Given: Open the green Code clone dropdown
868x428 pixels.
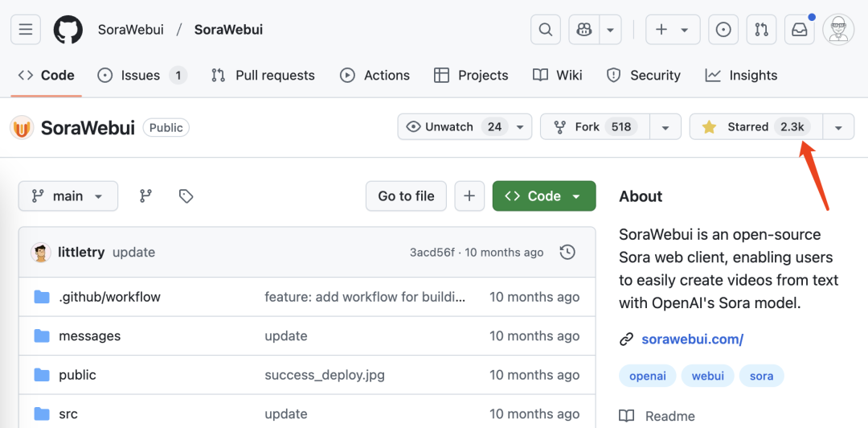Looking at the screenshot, I should pyautogui.click(x=544, y=196).
